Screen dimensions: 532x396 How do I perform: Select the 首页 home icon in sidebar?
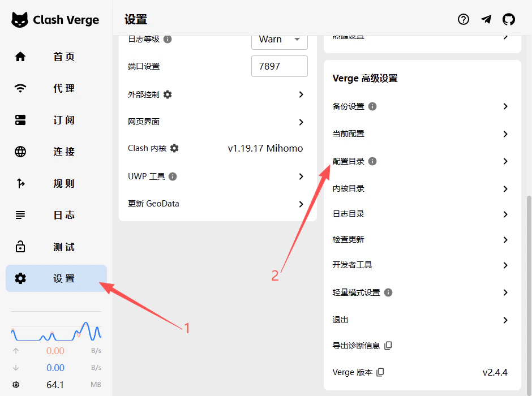pos(20,57)
